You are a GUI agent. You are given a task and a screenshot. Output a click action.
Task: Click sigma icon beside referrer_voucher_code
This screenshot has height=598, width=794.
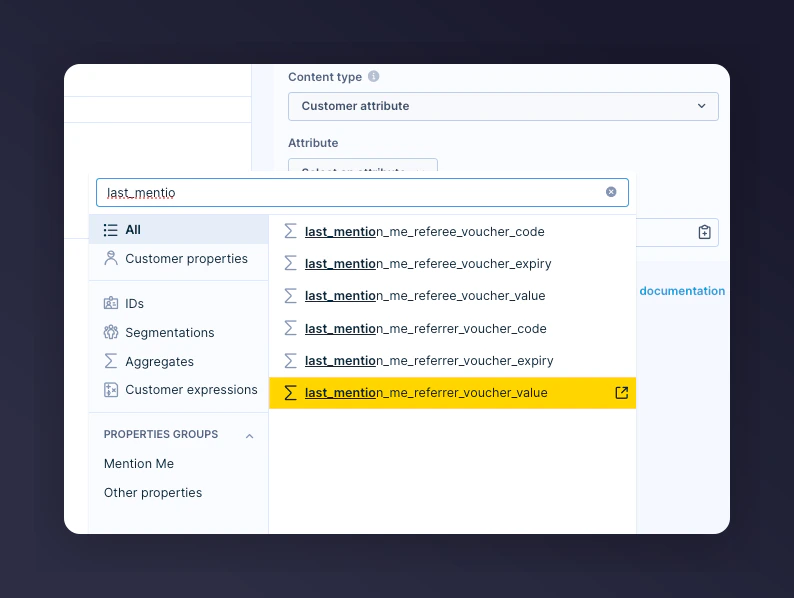[290, 328]
